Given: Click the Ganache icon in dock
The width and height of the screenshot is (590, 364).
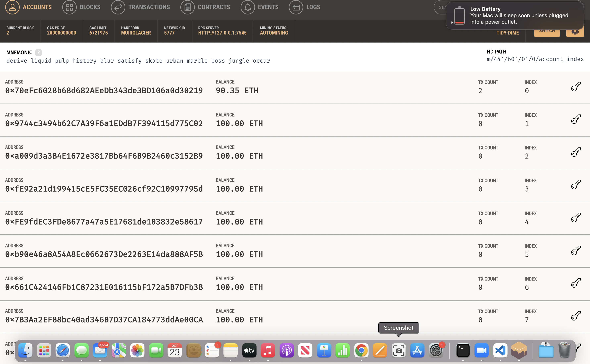Looking at the screenshot, I should tap(519, 351).
